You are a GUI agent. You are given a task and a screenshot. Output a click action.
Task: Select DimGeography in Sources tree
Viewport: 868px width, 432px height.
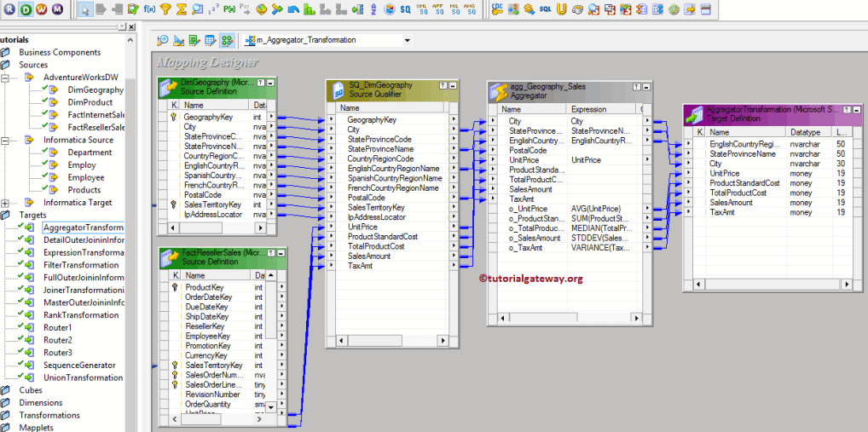tap(95, 89)
